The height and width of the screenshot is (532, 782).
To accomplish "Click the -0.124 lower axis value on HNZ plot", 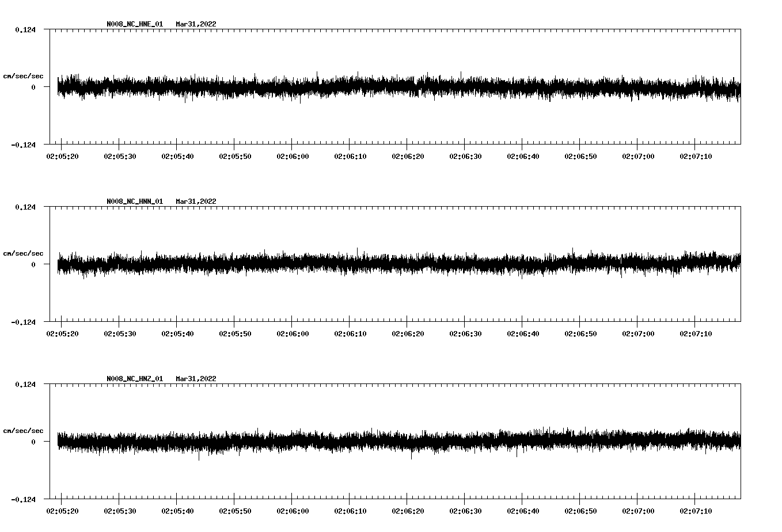I will click(23, 500).
